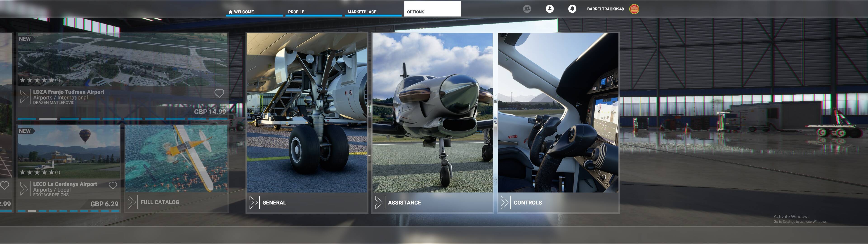
Task: Click the GBP 6.29 price
Action: 104,204
